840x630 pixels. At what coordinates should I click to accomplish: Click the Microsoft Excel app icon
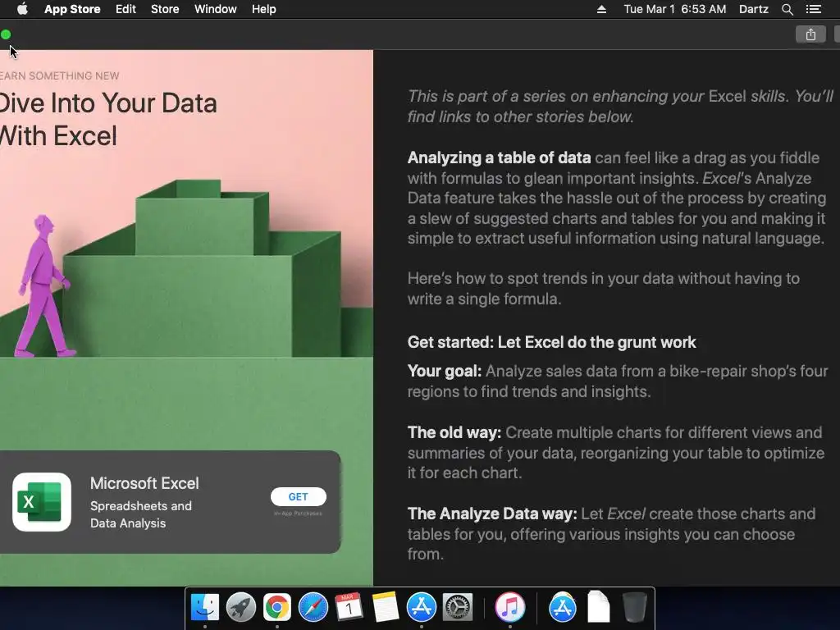(x=42, y=502)
